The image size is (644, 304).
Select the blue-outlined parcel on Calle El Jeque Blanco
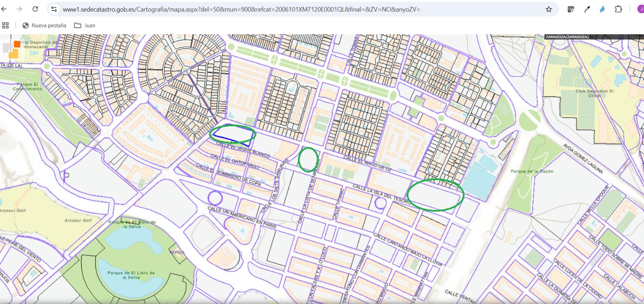coord(232,134)
